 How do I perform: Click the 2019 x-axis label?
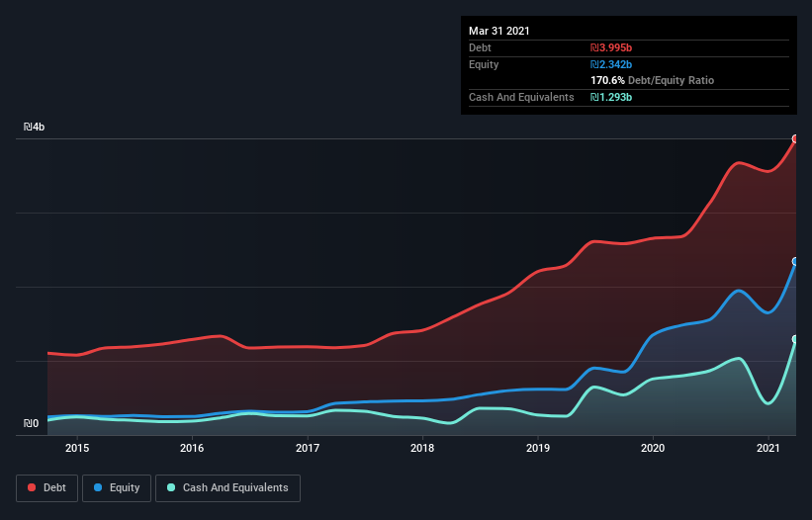(538, 448)
